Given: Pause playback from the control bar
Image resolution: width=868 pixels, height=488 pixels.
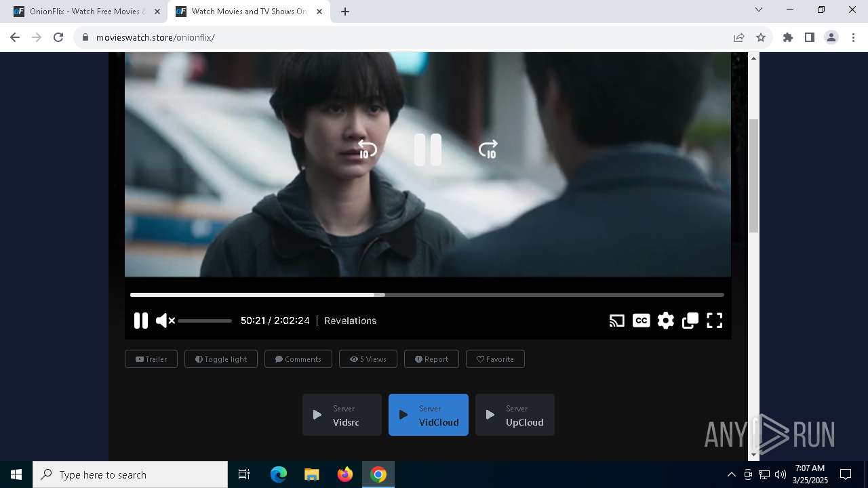Looking at the screenshot, I should [141, 321].
